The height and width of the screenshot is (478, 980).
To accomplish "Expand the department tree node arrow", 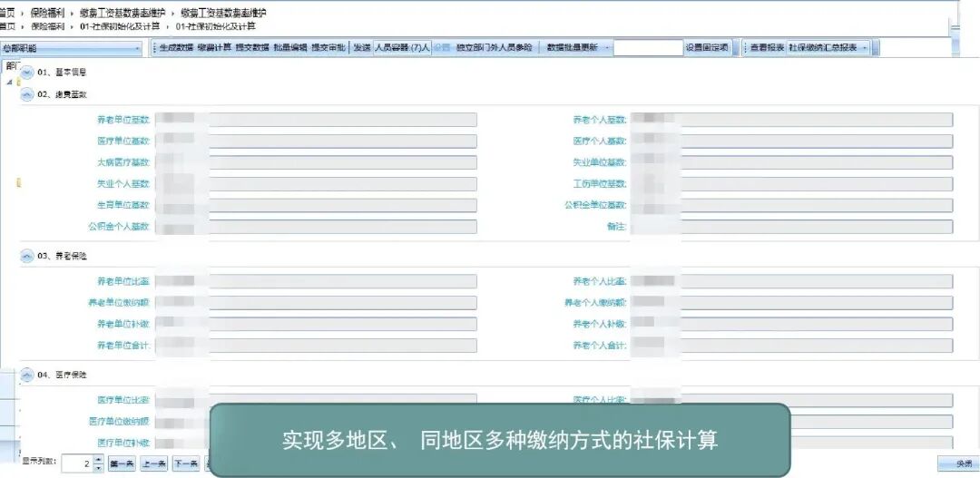I will (9, 82).
